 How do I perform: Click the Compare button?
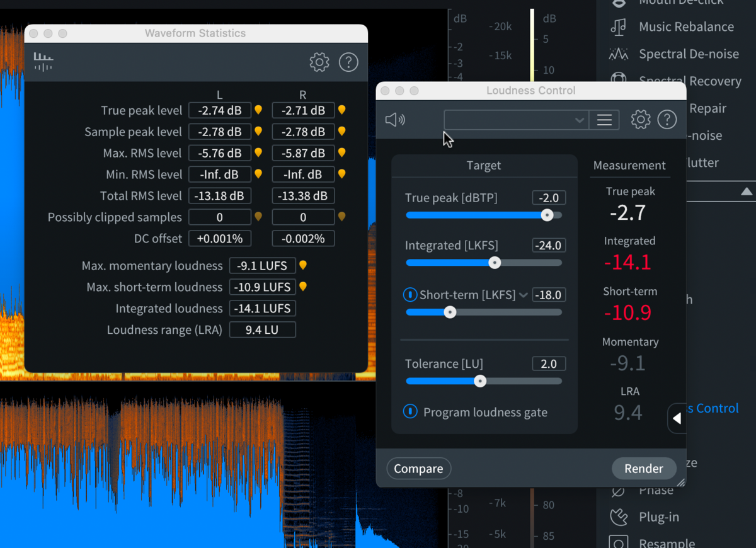pyautogui.click(x=418, y=469)
